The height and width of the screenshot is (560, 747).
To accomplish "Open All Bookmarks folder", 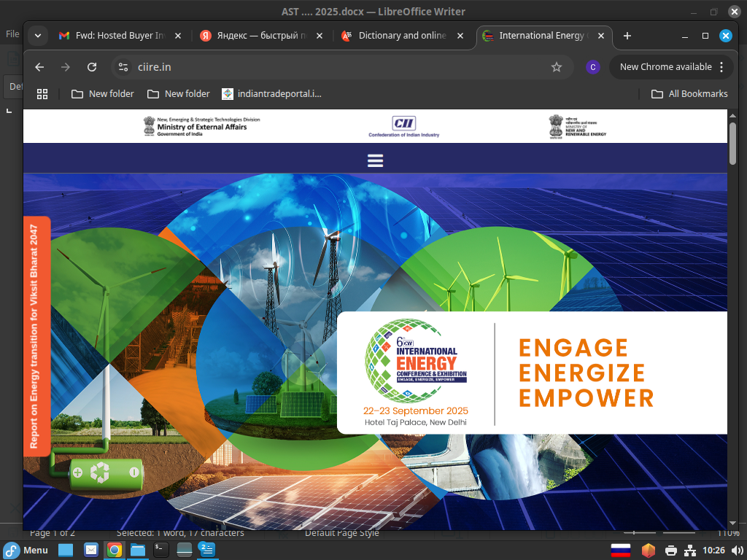I will click(689, 94).
